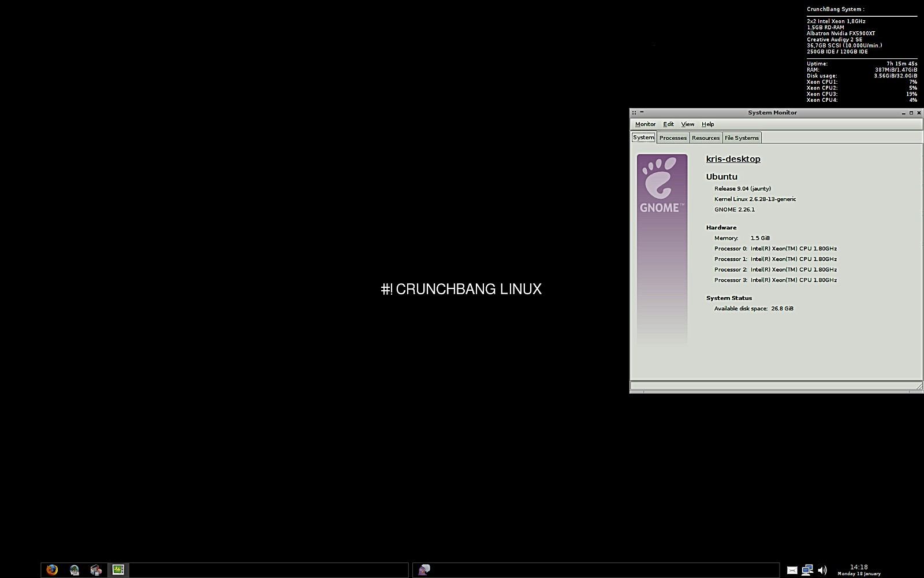Click the Xeon CPU4 usage line
The height and width of the screenshot is (578, 924).
[x=862, y=100]
